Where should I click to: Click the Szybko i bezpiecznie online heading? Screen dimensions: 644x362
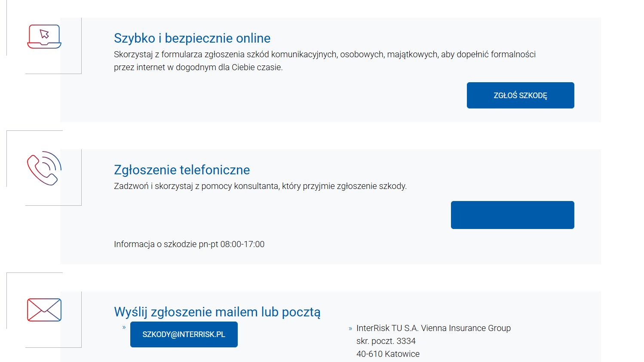point(192,38)
